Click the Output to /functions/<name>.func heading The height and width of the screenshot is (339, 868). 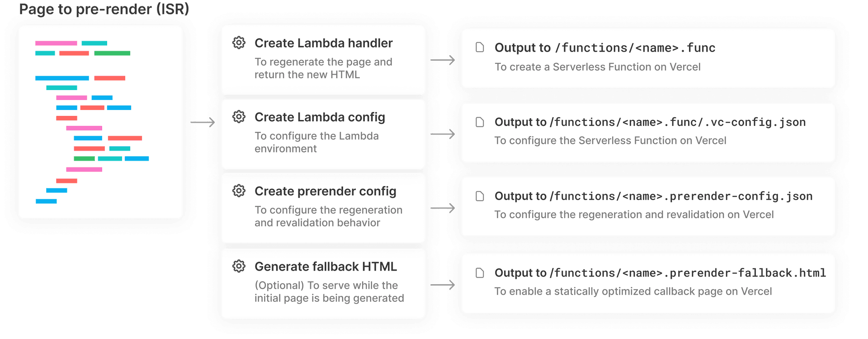(x=604, y=48)
